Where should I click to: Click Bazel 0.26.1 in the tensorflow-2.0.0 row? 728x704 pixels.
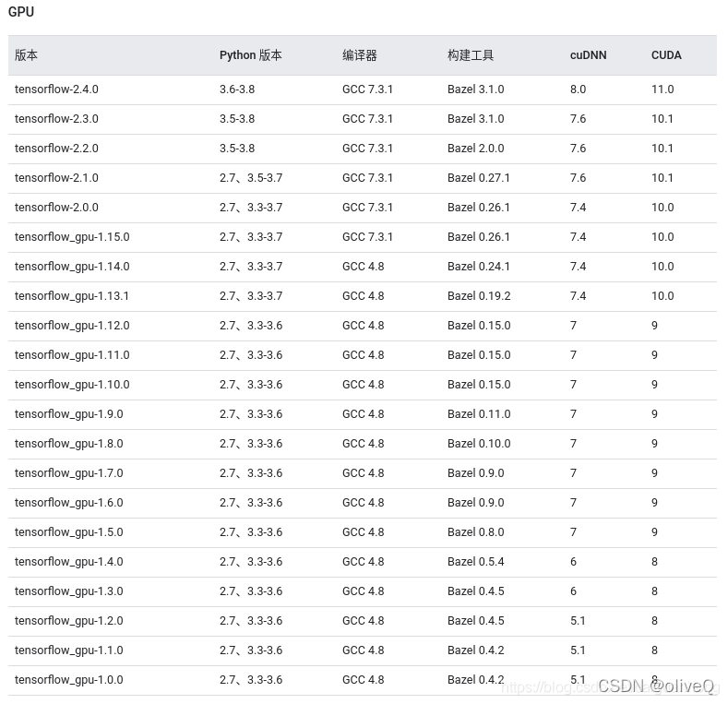pos(479,207)
